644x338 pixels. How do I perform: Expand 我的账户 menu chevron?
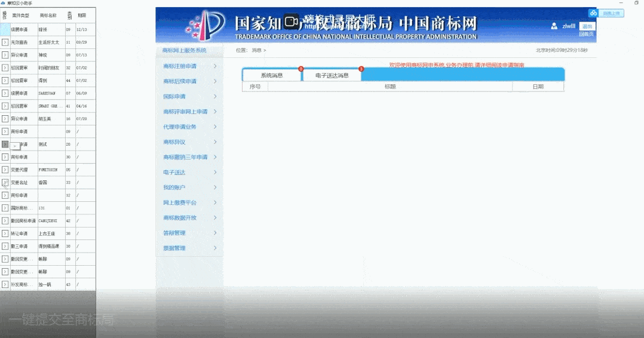coord(215,188)
